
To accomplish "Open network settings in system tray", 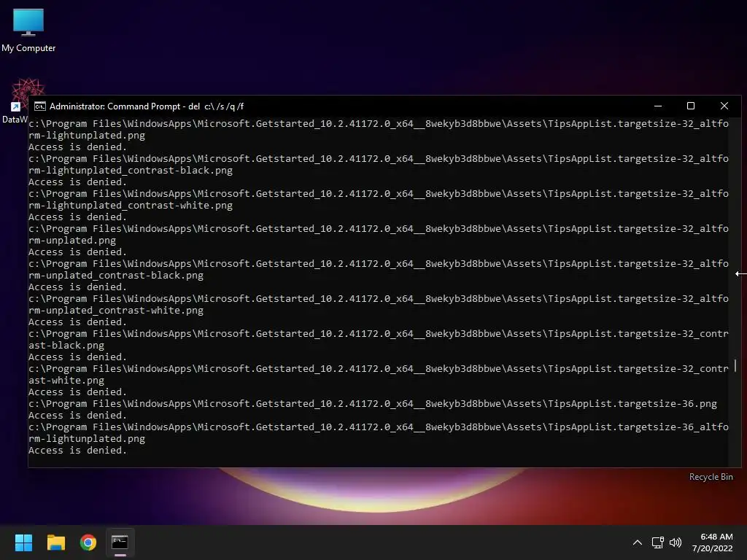I will (658, 542).
